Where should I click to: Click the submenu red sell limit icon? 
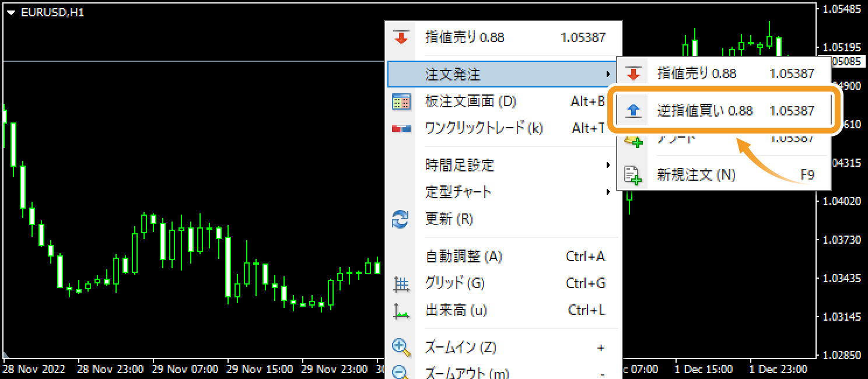coord(633,74)
